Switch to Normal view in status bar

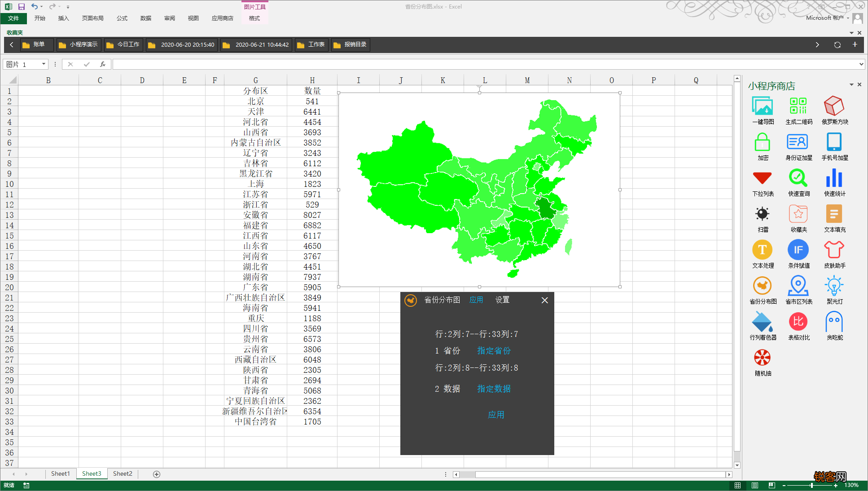[737, 485]
